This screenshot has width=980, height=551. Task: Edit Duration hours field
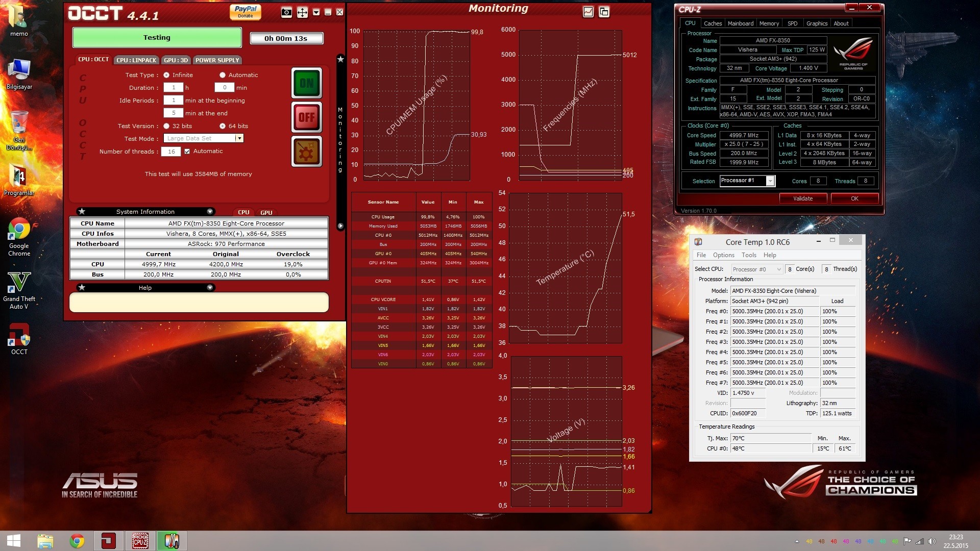(173, 88)
